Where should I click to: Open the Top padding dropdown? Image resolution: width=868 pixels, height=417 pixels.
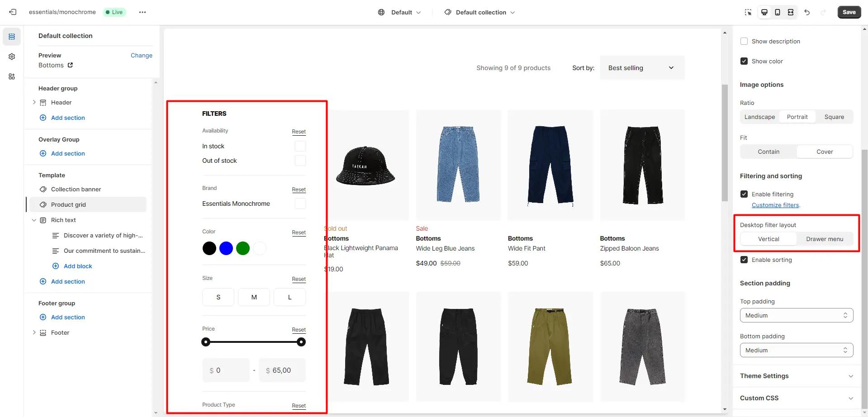click(x=796, y=315)
